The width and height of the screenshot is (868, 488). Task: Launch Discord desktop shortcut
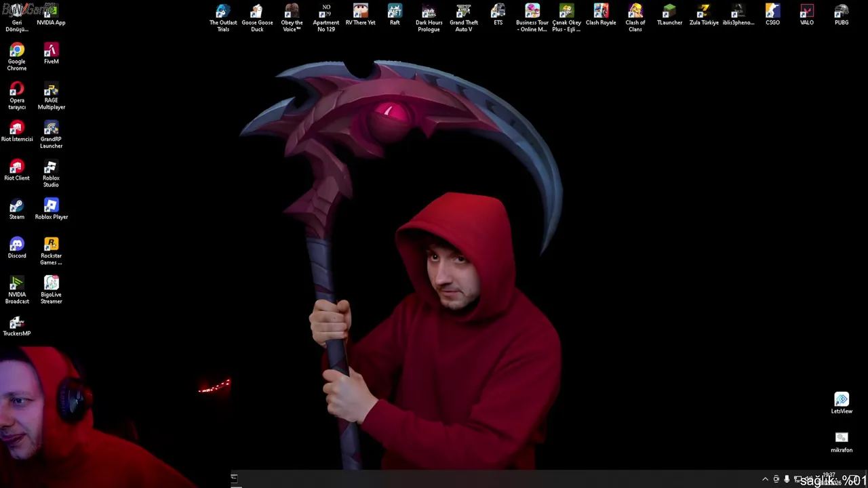click(17, 247)
